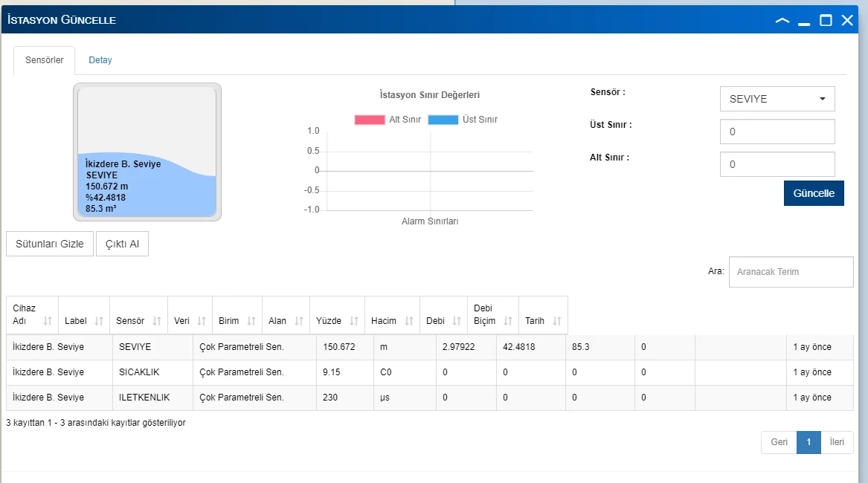Viewport: 868px width, 483px height.
Task: Click the Veri column sort icon
Action: point(202,321)
